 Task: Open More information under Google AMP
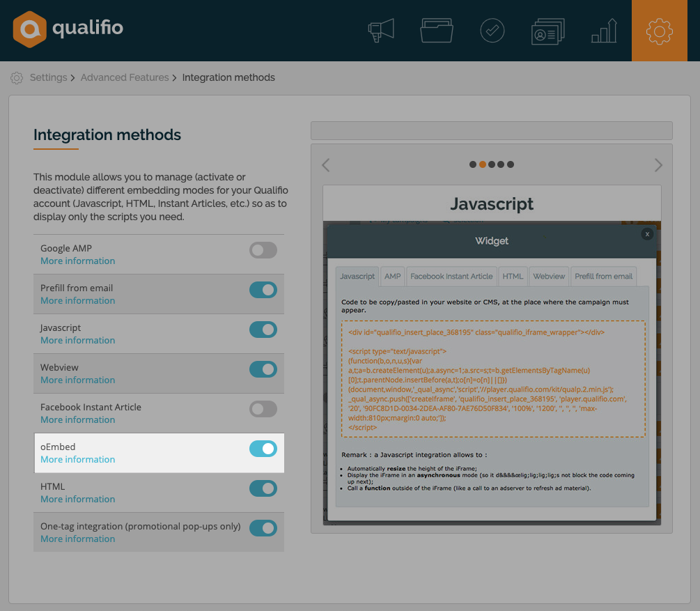[x=78, y=261]
